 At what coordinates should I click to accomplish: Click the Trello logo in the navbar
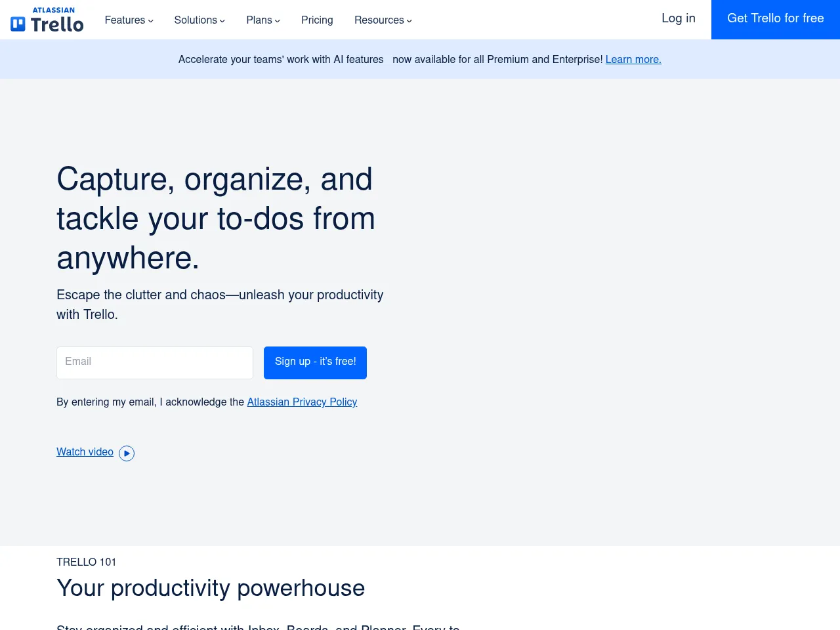46,20
